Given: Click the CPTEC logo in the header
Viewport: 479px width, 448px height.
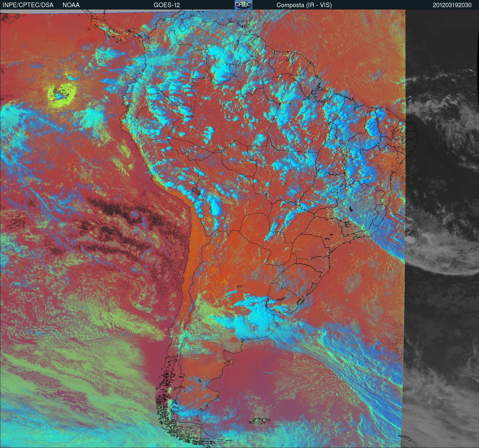Looking at the screenshot, I should (243, 5).
